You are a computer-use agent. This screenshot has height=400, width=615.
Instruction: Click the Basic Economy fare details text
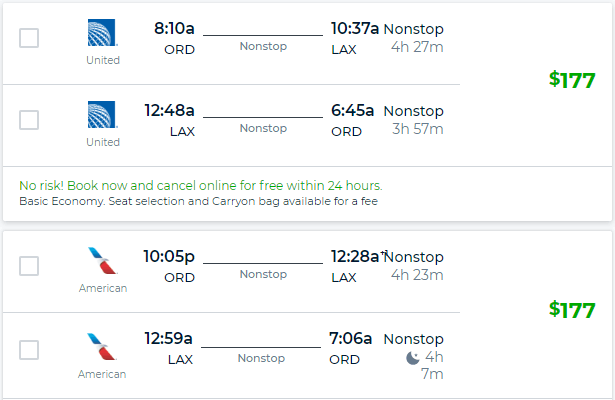click(x=198, y=201)
